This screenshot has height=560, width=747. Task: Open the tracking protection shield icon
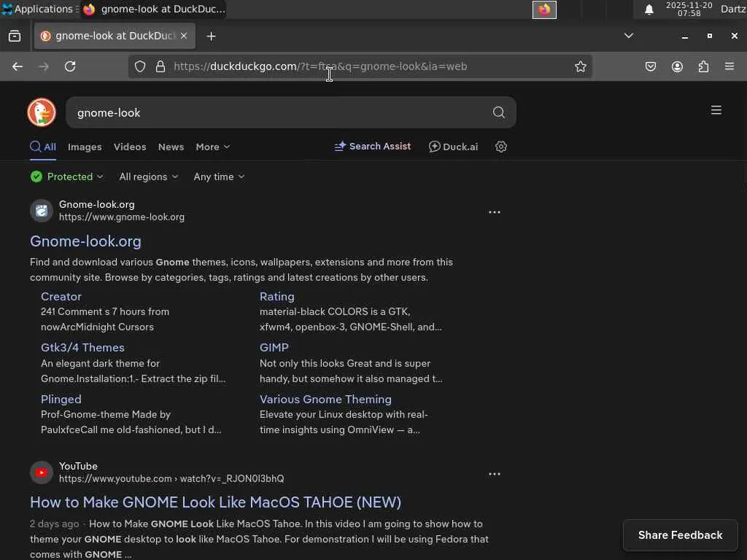(140, 66)
